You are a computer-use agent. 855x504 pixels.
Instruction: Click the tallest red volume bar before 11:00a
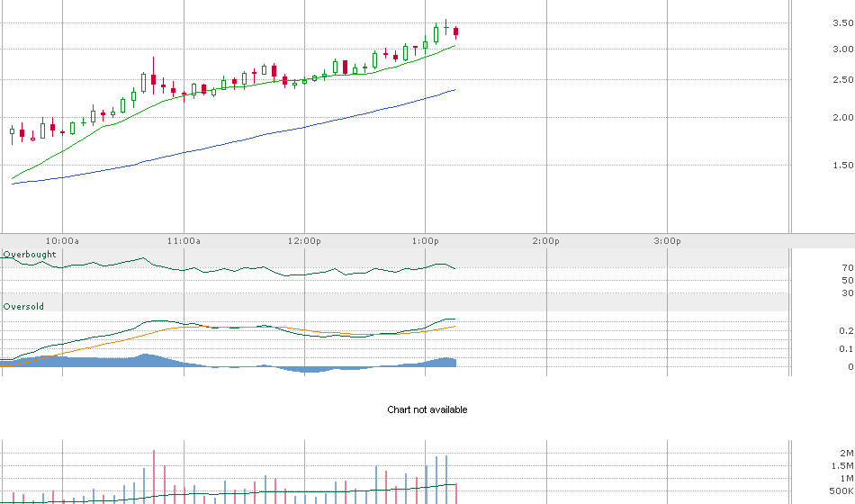coord(154,477)
